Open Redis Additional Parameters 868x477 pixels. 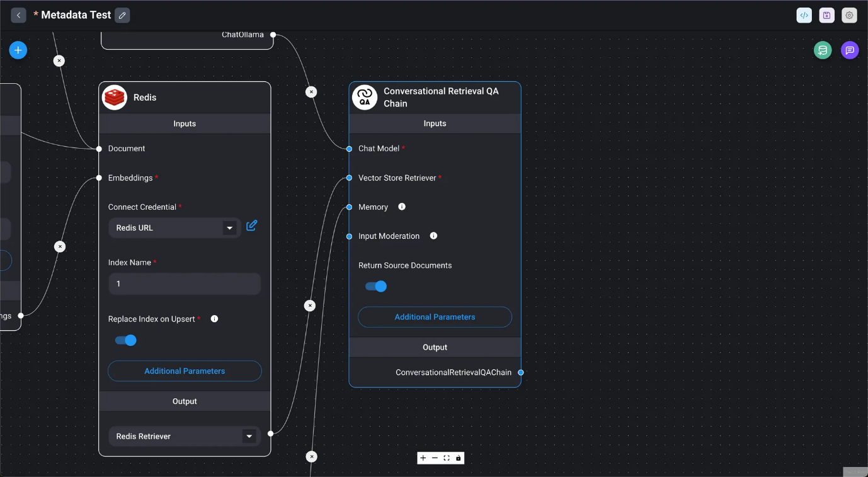click(185, 371)
